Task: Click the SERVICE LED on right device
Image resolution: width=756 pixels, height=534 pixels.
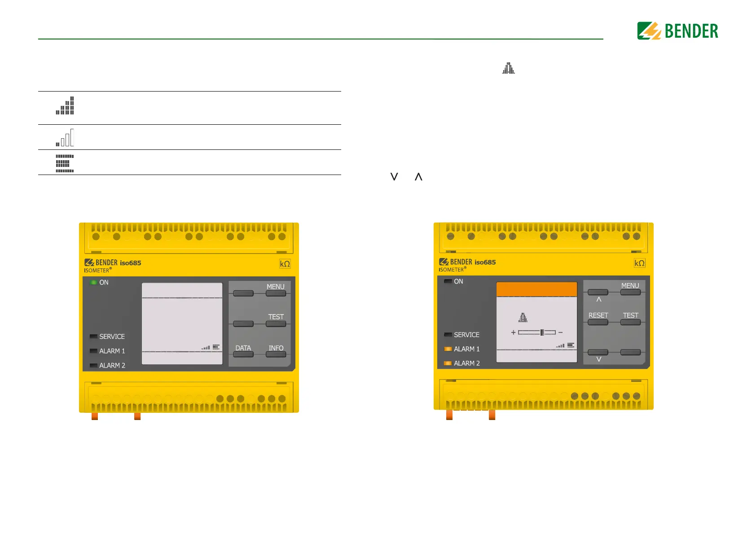Action: (448, 335)
